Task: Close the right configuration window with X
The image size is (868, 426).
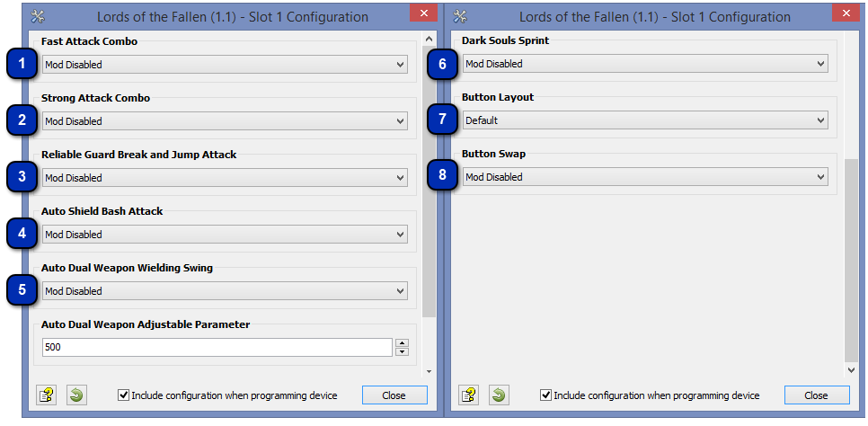Action: (x=846, y=13)
